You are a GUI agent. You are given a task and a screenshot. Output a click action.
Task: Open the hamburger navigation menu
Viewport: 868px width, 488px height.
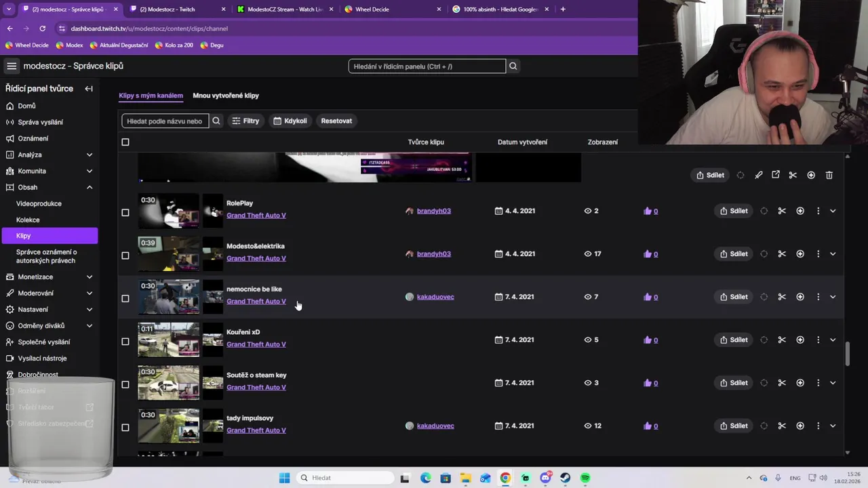[12, 66]
